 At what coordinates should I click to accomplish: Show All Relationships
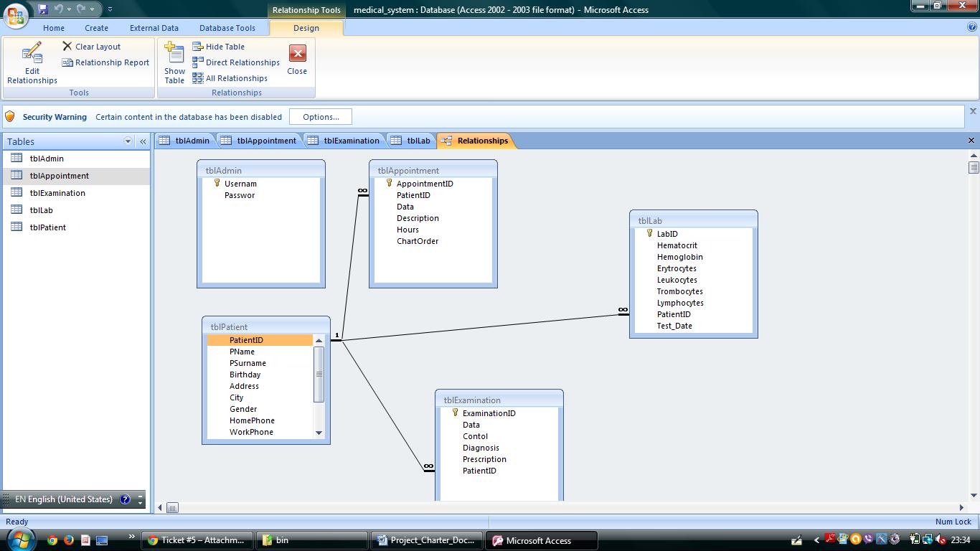230,78
